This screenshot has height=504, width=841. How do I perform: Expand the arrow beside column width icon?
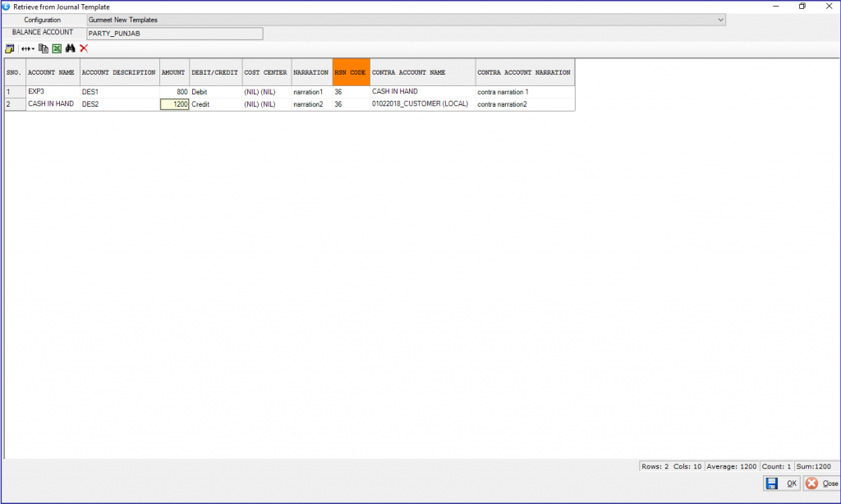pyautogui.click(x=34, y=48)
